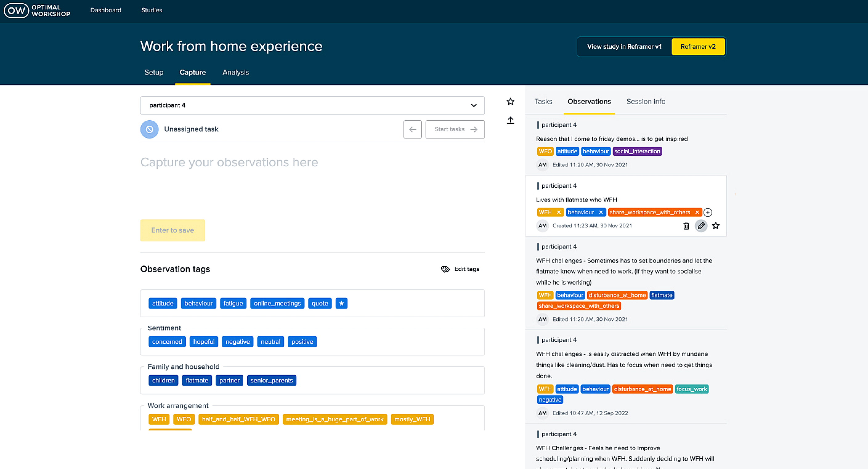Click the star icon beside participant dropdown
Viewport: 868px width, 469px height.
(x=510, y=101)
